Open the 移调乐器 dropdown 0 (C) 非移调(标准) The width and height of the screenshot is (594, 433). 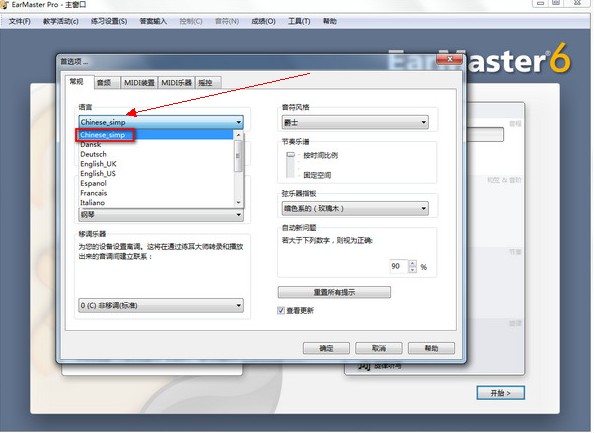(x=161, y=305)
